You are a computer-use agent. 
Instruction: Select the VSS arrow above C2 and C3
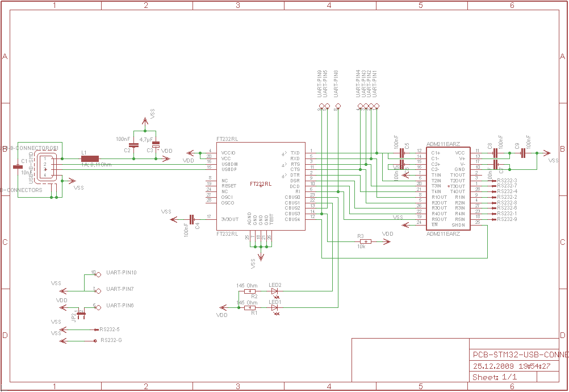[145, 121]
